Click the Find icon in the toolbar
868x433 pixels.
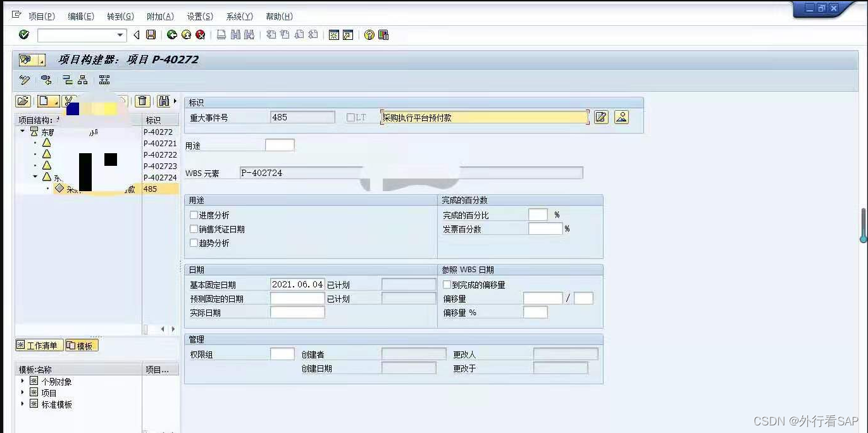tap(234, 35)
